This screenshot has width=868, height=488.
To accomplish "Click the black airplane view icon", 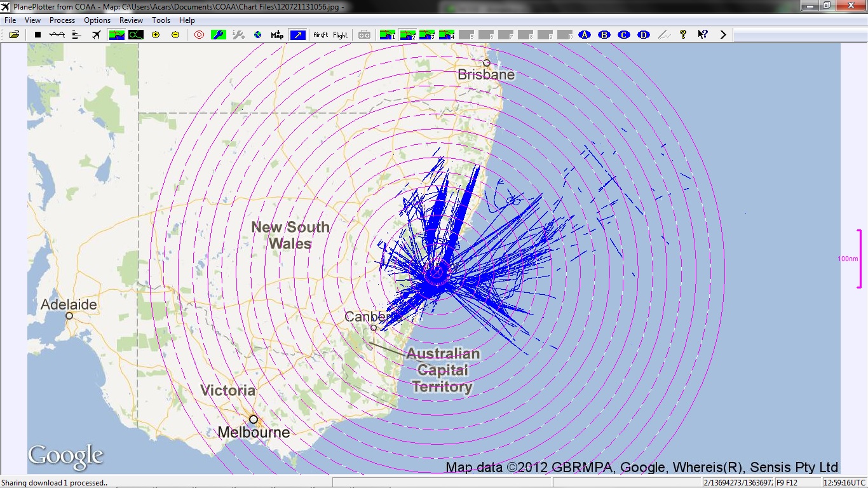I will [97, 35].
